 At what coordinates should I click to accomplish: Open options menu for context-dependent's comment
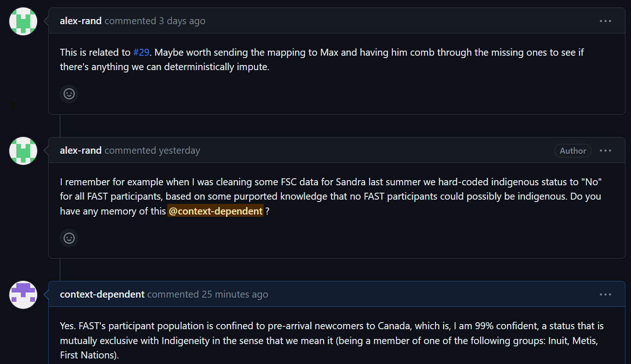[605, 294]
